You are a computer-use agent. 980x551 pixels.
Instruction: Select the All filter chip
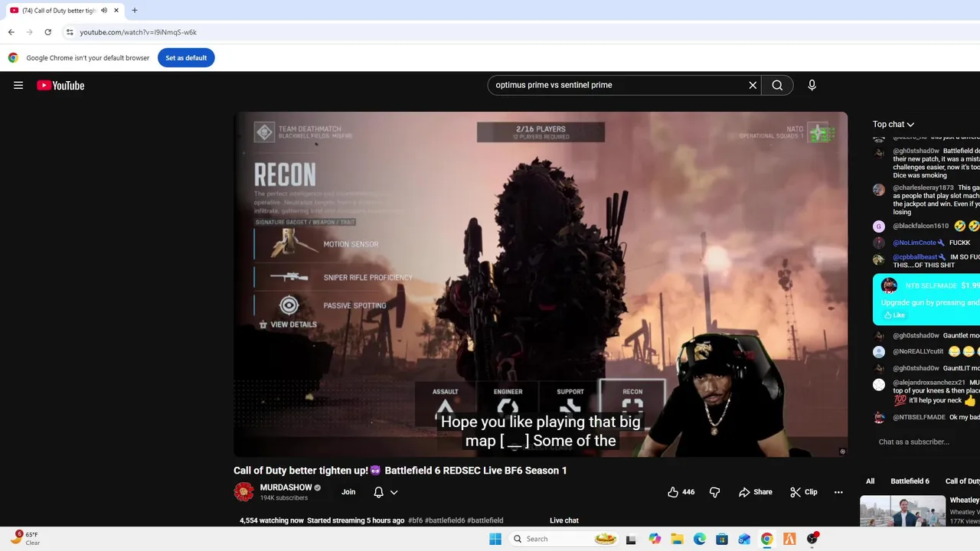click(x=870, y=481)
